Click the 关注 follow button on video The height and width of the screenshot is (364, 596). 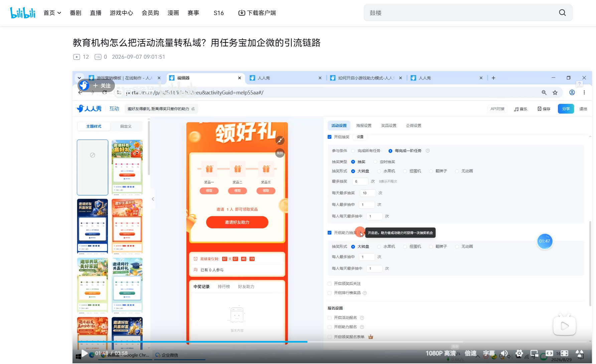pyautogui.click(x=102, y=86)
